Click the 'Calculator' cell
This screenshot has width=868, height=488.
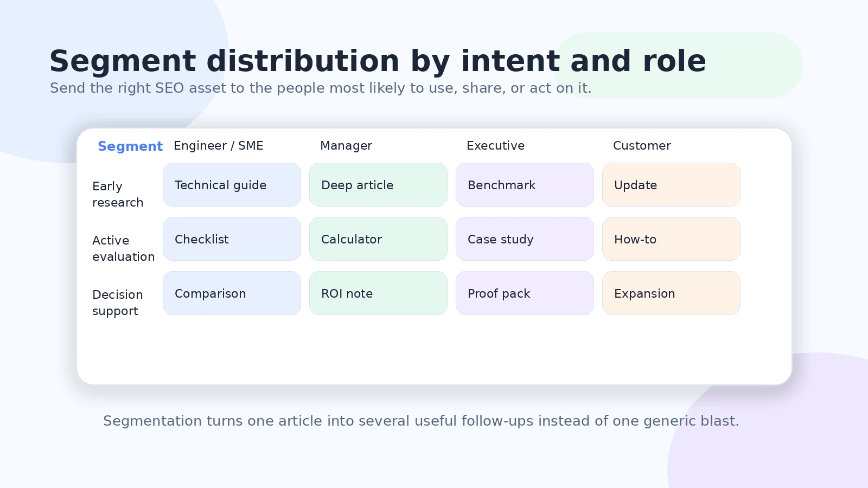point(378,239)
